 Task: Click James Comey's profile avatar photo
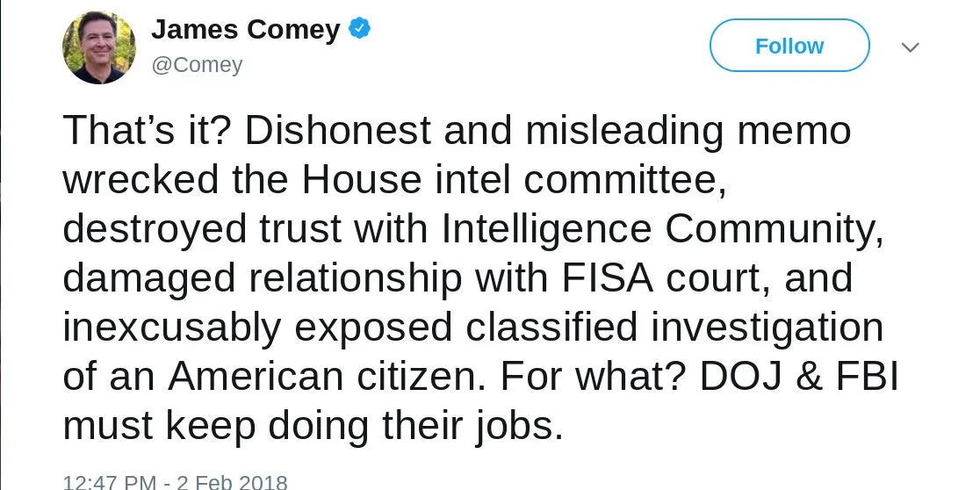(97, 47)
